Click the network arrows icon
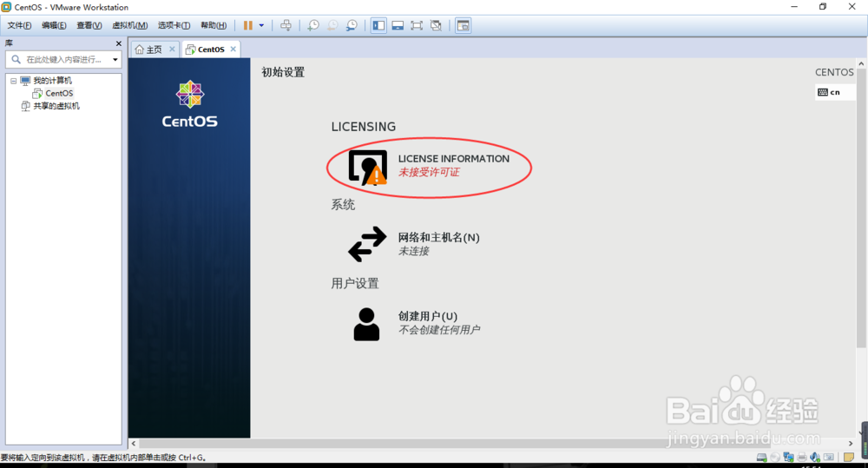This screenshot has width=868, height=468. click(367, 244)
